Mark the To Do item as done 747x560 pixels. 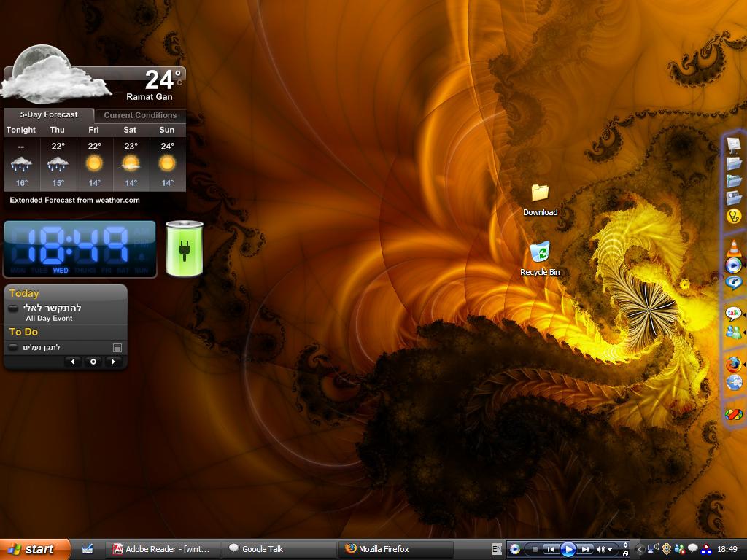point(13,347)
